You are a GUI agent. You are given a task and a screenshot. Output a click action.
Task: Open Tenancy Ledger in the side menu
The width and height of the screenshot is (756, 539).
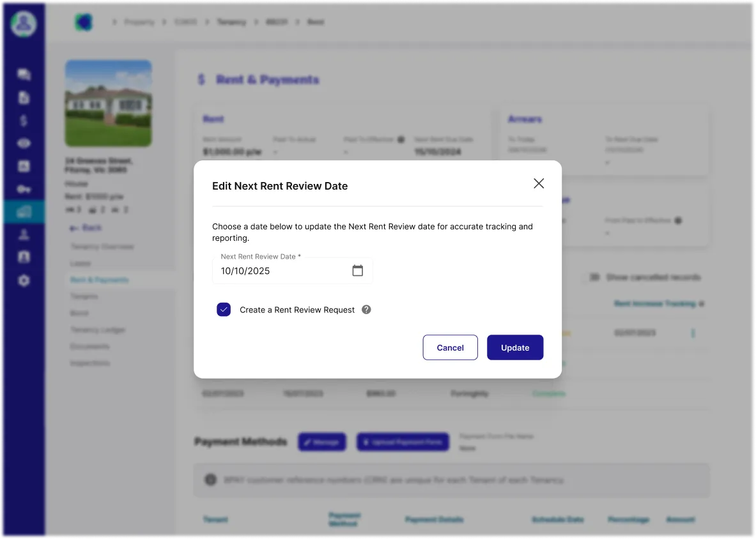98,330
